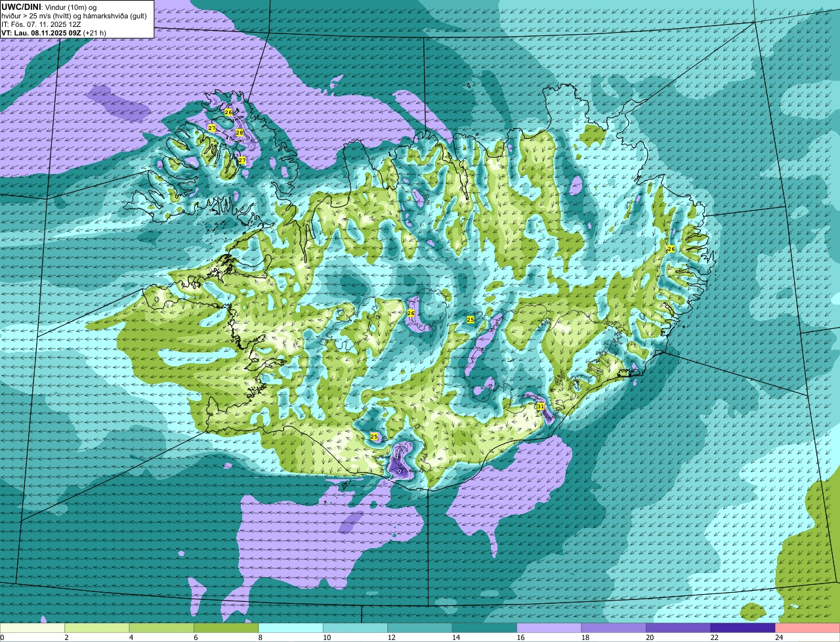Select the 8–10 m/s pale cyan legend swatch
This screenshot has height=642, width=840.
click(x=291, y=628)
